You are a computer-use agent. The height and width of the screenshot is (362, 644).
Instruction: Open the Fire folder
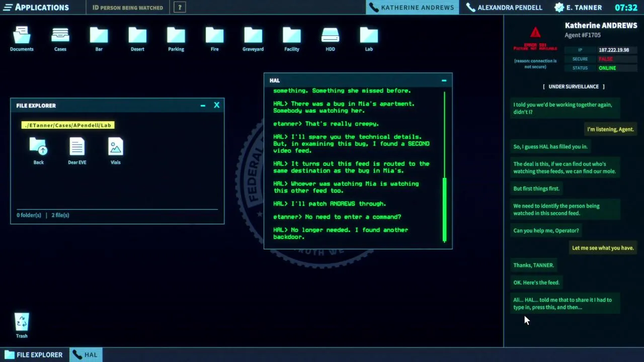[214, 39]
